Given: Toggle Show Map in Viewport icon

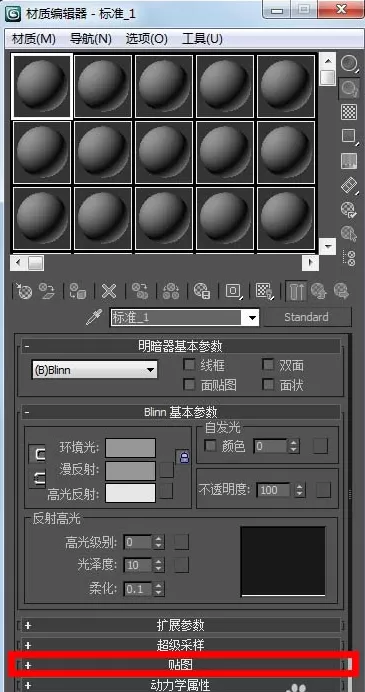Looking at the screenshot, I should pos(264,292).
